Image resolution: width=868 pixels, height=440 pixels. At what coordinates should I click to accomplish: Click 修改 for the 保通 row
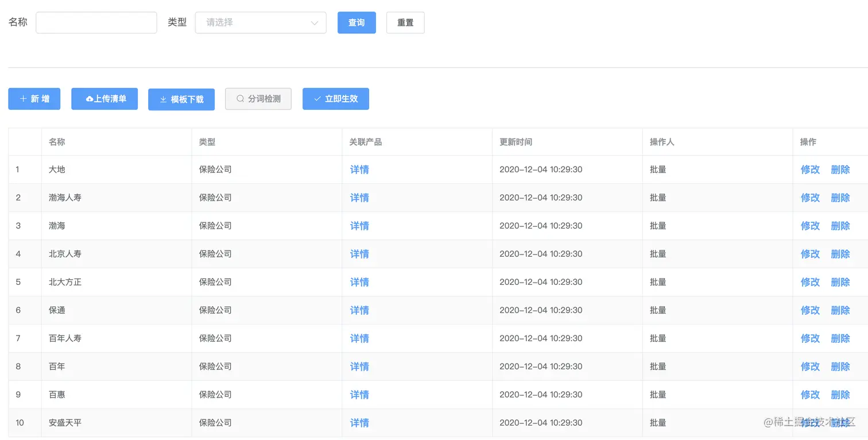tap(810, 310)
